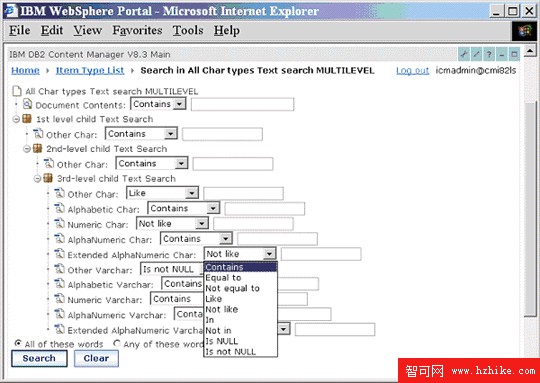This screenshot has width=540, height=383.
Task: Click the 3rd-level child Text Search component icon
Action: tap(48, 178)
